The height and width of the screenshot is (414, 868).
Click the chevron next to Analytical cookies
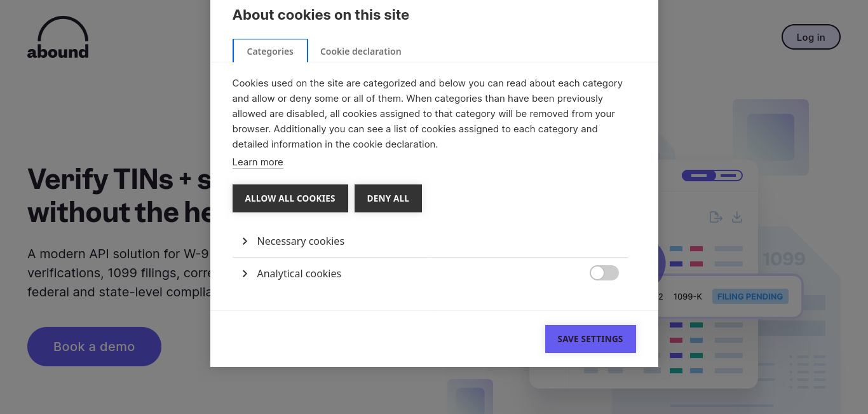coord(245,273)
